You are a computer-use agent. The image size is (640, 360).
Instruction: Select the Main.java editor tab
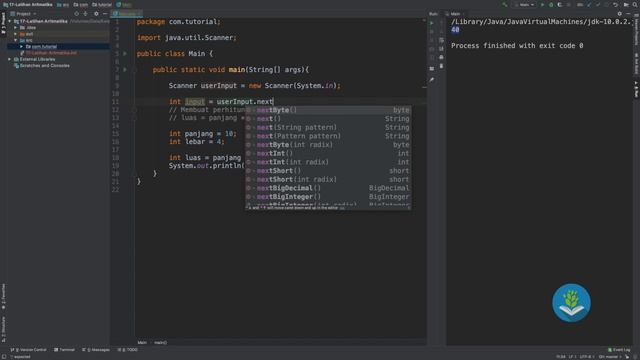(127, 13)
